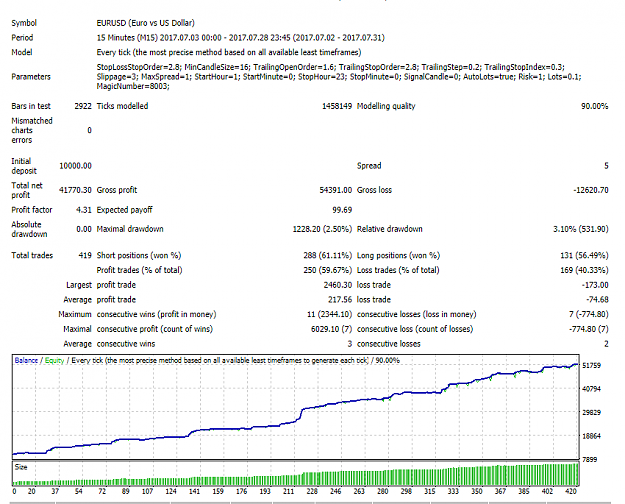Select Loss trades value 169 (40.33%)
Image resolution: width=625 pixels, height=504 pixels.
[584, 270]
